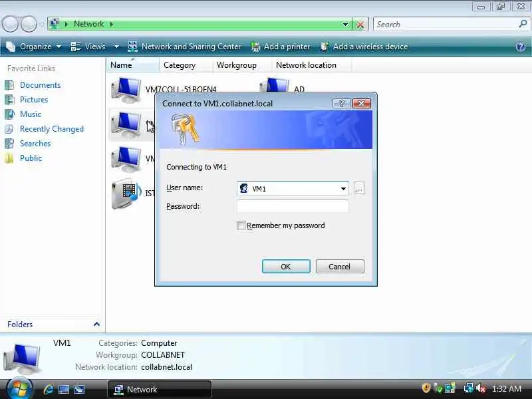Select the highlighted VM1 computer icon

(x=126, y=124)
